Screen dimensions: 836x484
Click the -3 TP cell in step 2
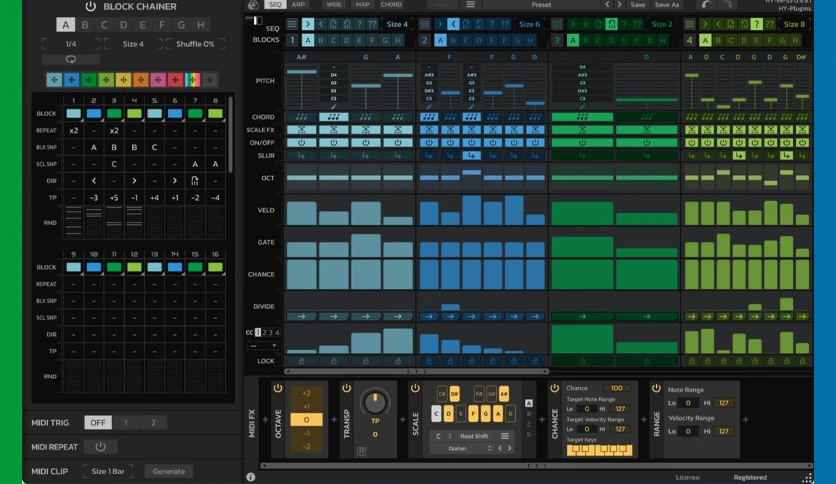pyautogui.click(x=94, y=198)
